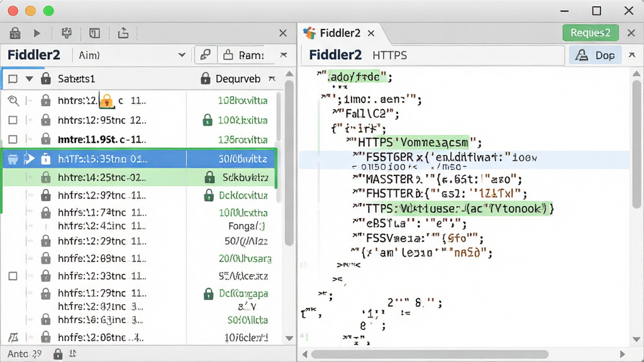Click the edit icon on the last row hpffe:12:06tnc
The width and height of the screenshot is (644, 362).
tap(13, 337)
